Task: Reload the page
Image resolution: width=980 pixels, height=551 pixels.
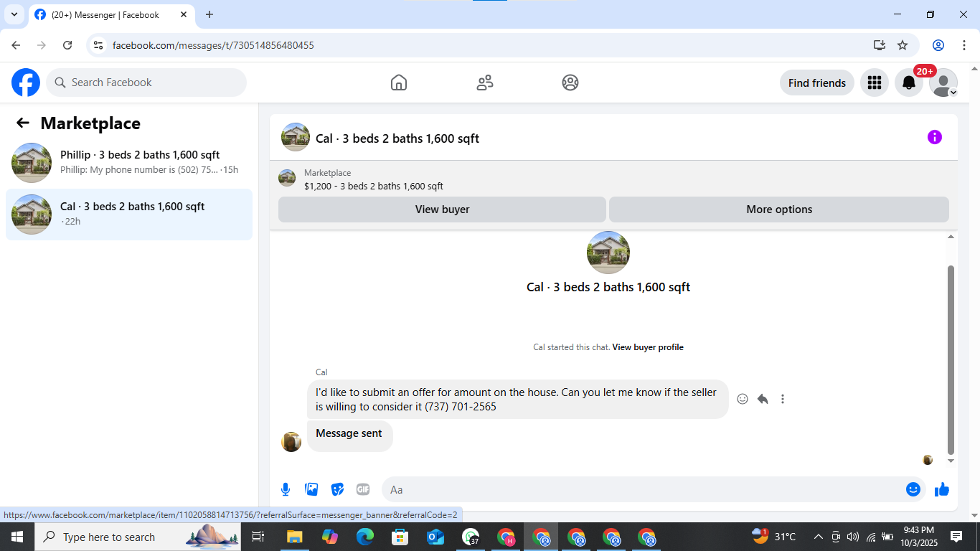Action: [67, 45]
